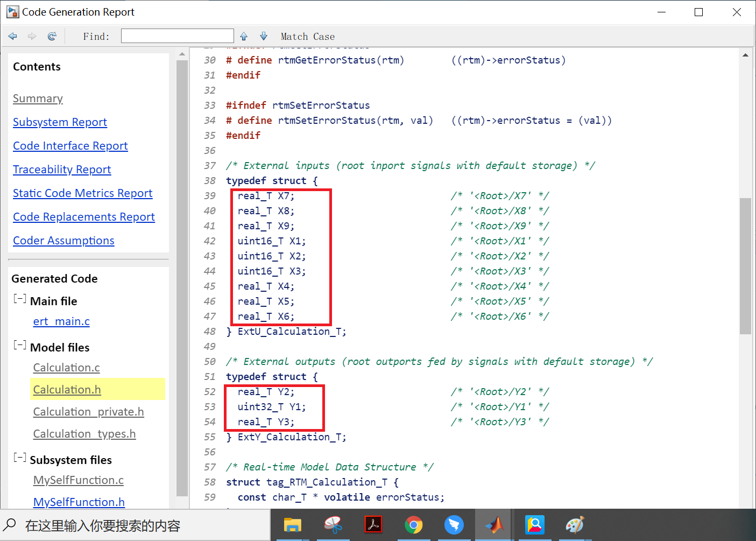Open Google Chrome from taskbar

tap(414, 525)
